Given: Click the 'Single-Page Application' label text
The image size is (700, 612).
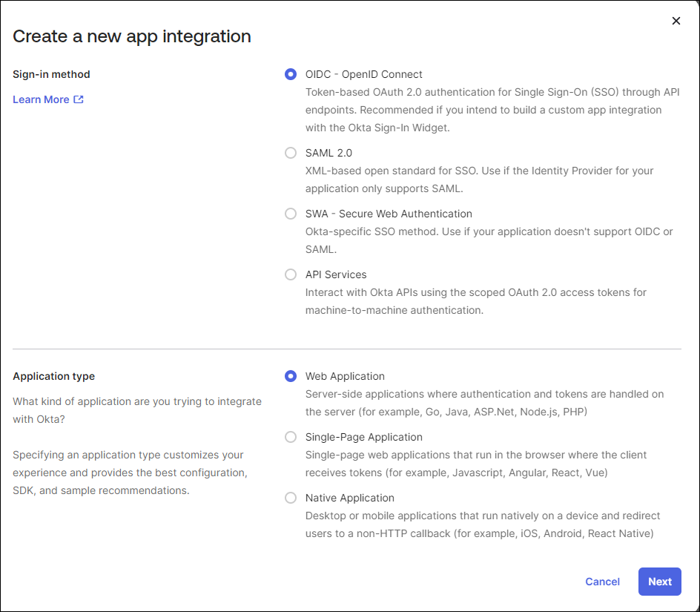Looking at the screenshot, I should click(363, 437).
